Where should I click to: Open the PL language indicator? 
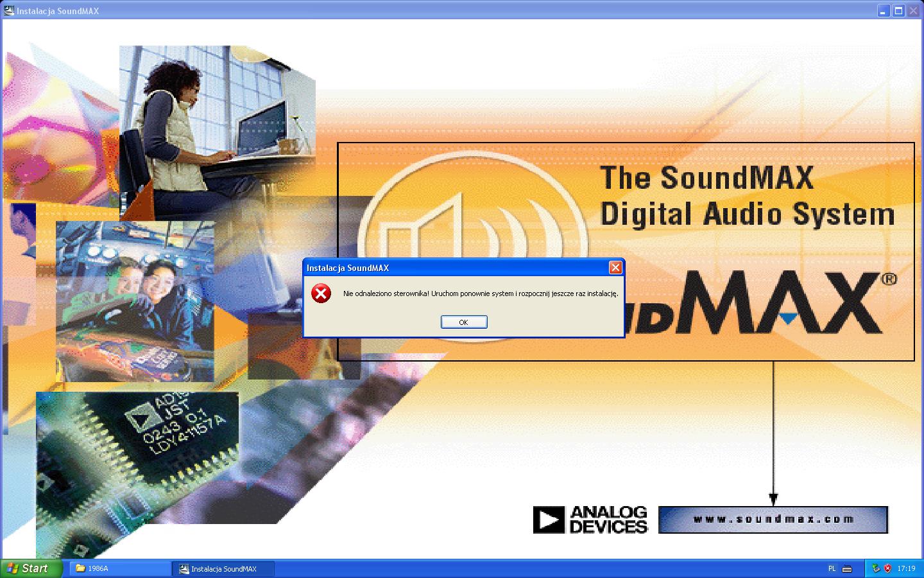pos(832,568)
